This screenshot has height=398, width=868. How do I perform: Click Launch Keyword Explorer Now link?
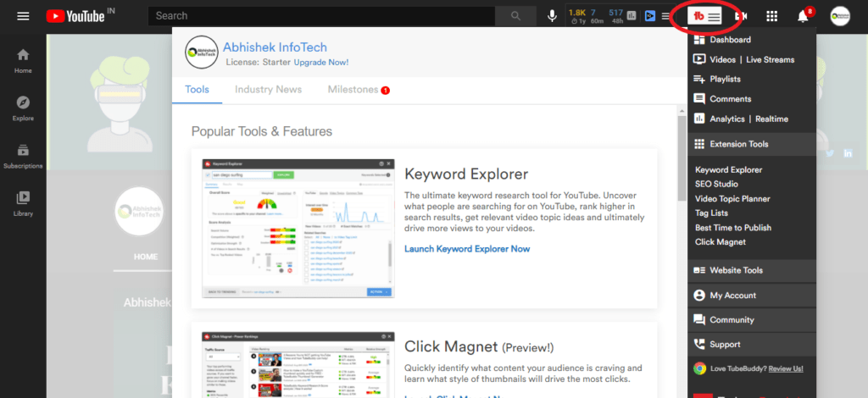click(467, 249)
